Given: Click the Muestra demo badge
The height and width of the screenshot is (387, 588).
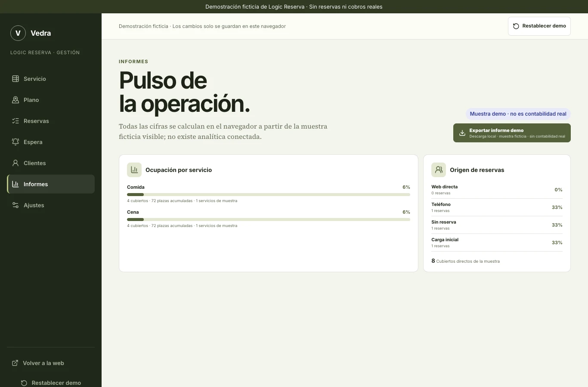Looking at the screenshot, I should [518, 114].
